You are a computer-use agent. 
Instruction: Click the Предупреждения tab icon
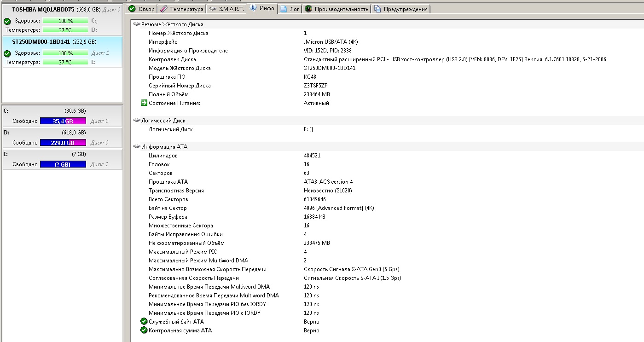(377, 9)
